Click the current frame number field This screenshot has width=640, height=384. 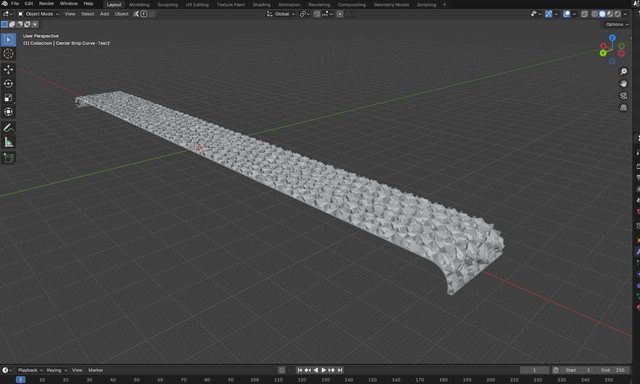pyautogui.click(x=534, y=370)
